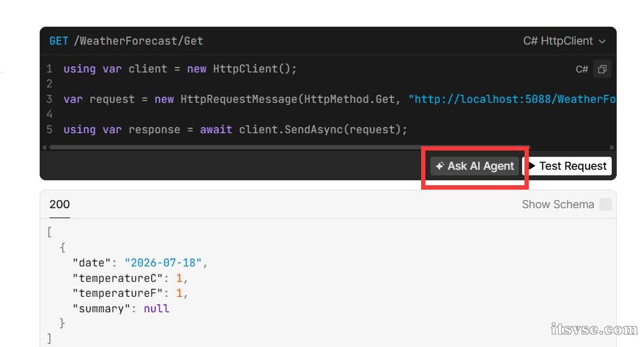This screenshot has width=644, height=347.
Task: Click the date value "2026-07-18"
Action: (x=163, y=263)
